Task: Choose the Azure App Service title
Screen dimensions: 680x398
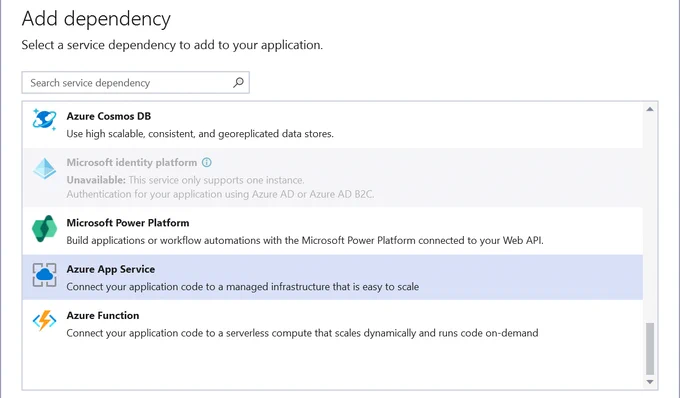Action: pyautogui.click(x=111, y=269)
